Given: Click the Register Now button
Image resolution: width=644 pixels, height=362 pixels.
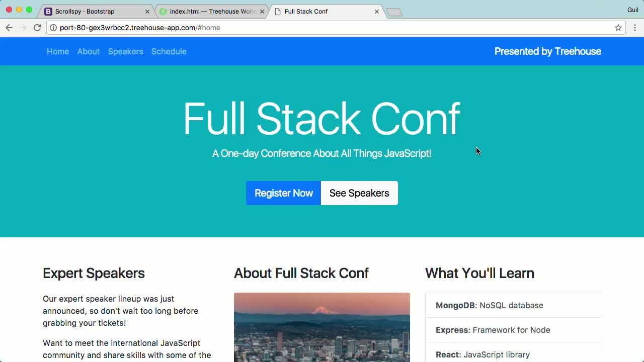Looking at the screenshot, I should pyautogui.click(x=283, y=193).
